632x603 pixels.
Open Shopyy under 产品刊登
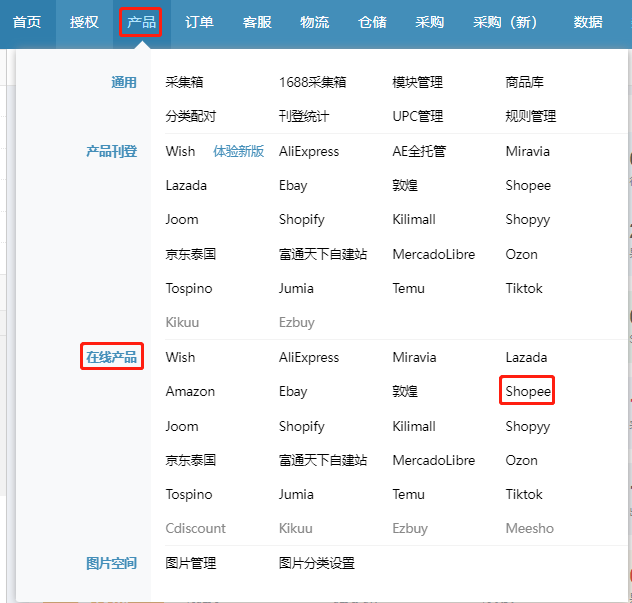[x=528, y=220]
